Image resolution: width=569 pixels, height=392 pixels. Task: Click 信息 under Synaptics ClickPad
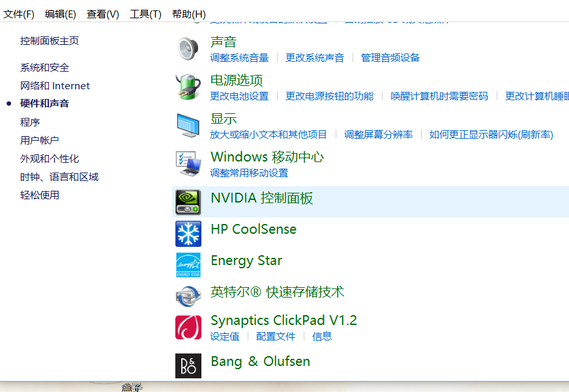coord(322,337)
